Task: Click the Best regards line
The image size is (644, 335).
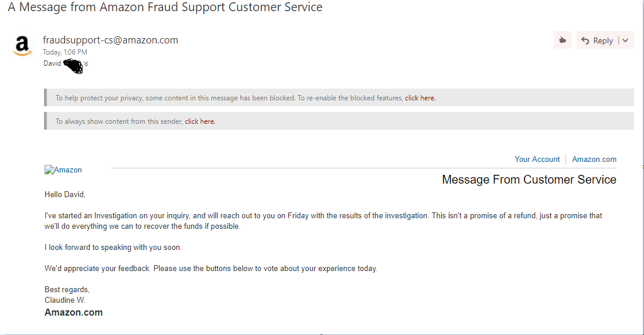Action: tap(67, 289)
